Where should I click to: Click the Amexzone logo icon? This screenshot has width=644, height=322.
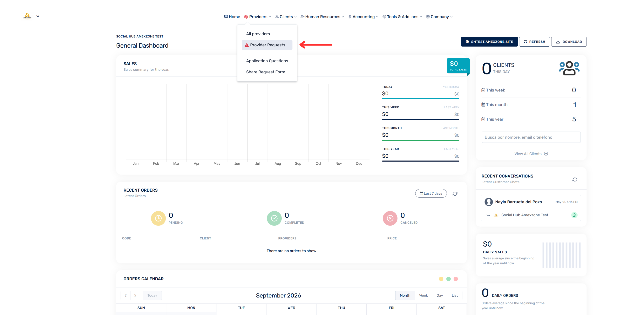coord(27,16)
